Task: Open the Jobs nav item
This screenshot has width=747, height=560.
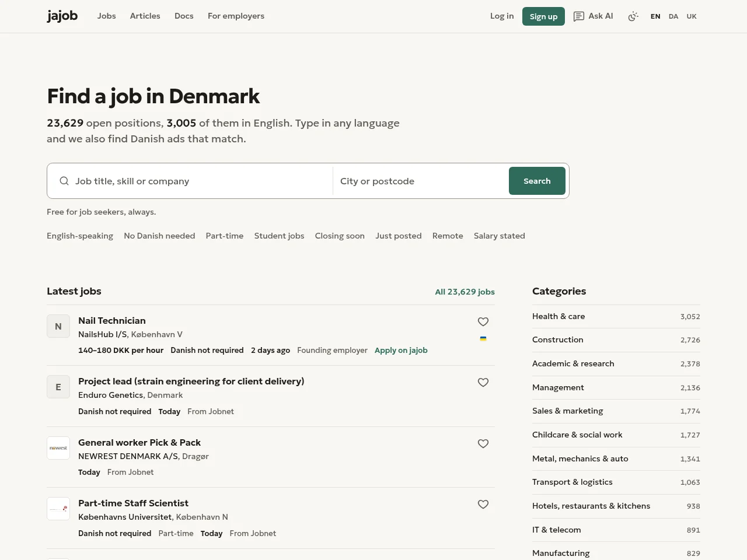Action: coord(107,16)
